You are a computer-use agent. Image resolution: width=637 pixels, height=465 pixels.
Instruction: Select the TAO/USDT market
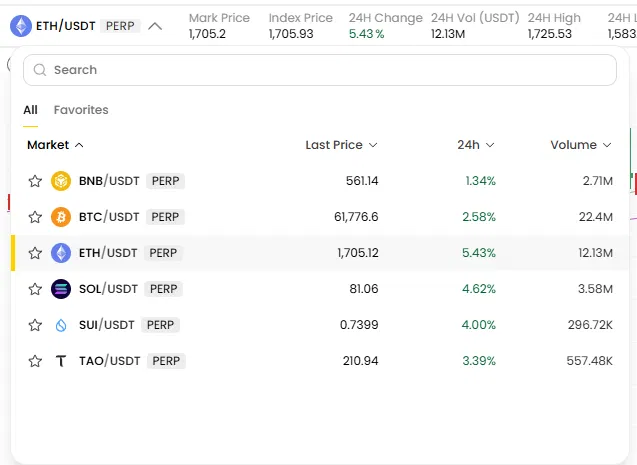[320, 361]
